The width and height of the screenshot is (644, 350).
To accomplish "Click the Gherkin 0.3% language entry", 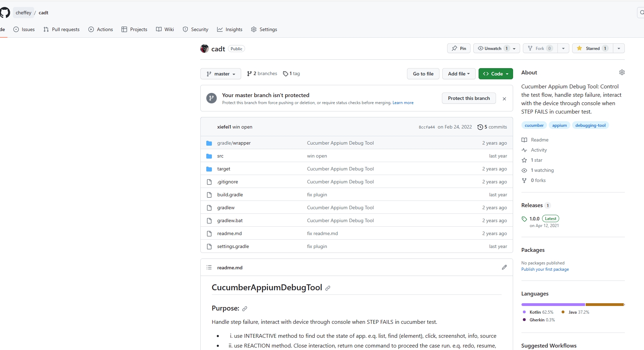I will click(539, 320).
